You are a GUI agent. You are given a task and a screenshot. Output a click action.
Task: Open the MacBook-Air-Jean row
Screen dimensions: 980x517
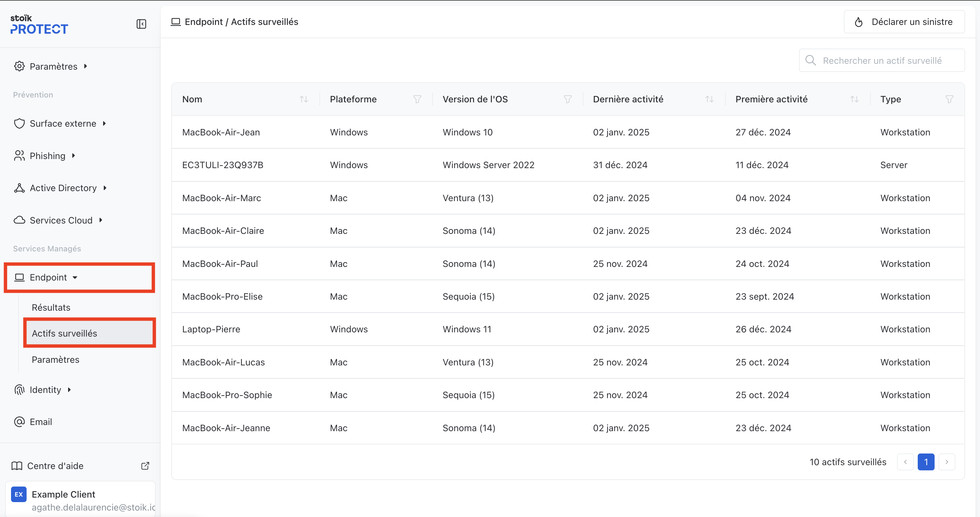[x=221, y=132]
